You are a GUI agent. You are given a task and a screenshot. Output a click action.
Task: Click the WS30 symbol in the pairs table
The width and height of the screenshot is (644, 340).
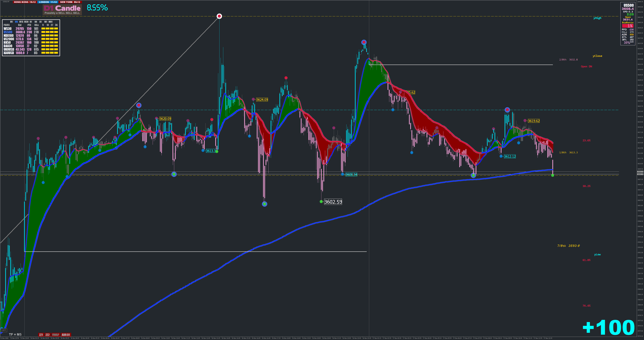[x=8, y=29]
